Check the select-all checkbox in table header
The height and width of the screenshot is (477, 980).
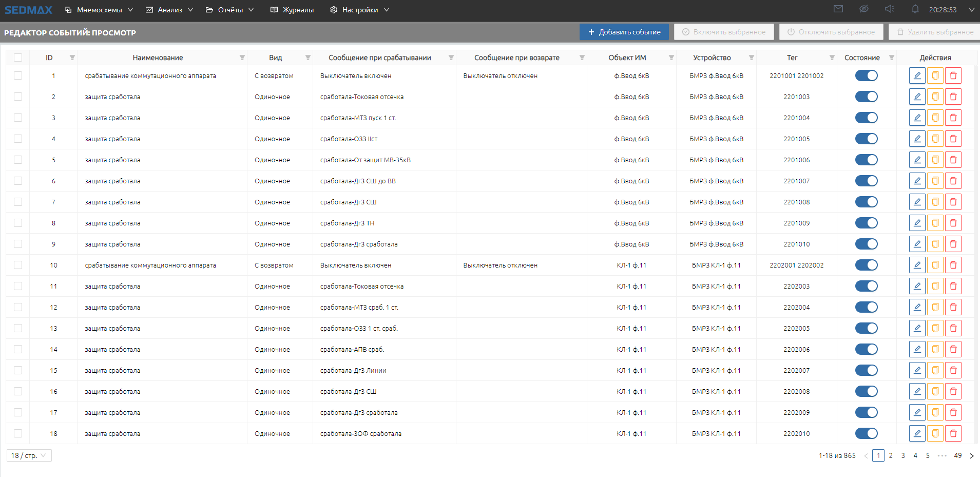point(18,58)
